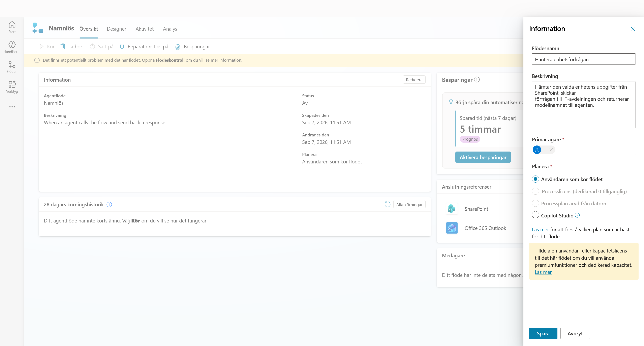
Task: Open Läs mer link in license notice
Action: [x=543, y=272]
